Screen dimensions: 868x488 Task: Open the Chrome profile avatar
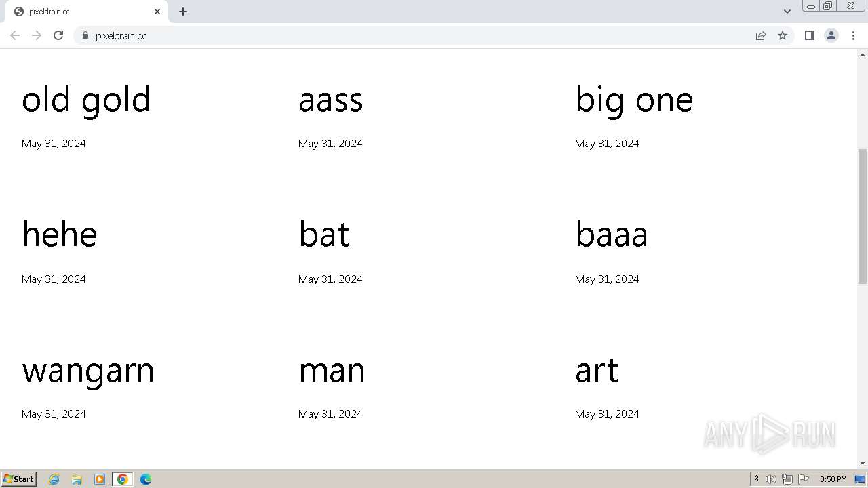click(x=831, y=35)
